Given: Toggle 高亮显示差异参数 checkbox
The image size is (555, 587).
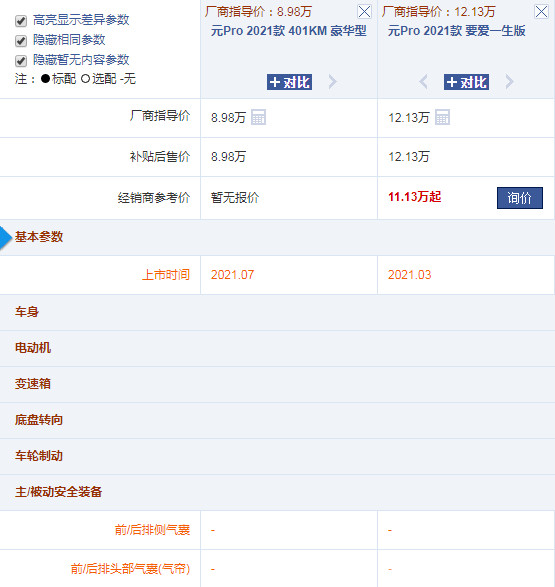Looking at the screenshot, I should point(21,21).
